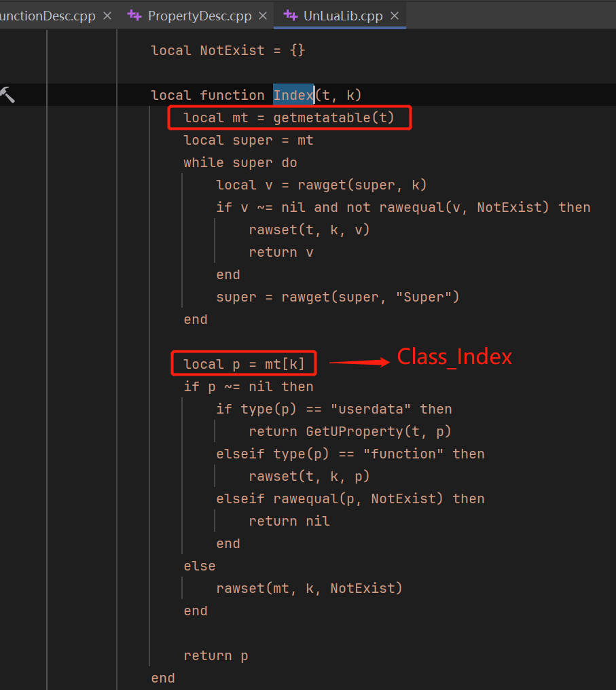Close the FunctionDesc.cpp tab
616x690 pixels.
(x=107, y=15)
